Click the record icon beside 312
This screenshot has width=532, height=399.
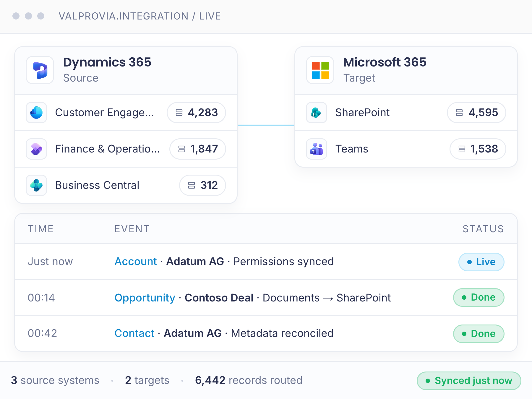tap(192, 185)
